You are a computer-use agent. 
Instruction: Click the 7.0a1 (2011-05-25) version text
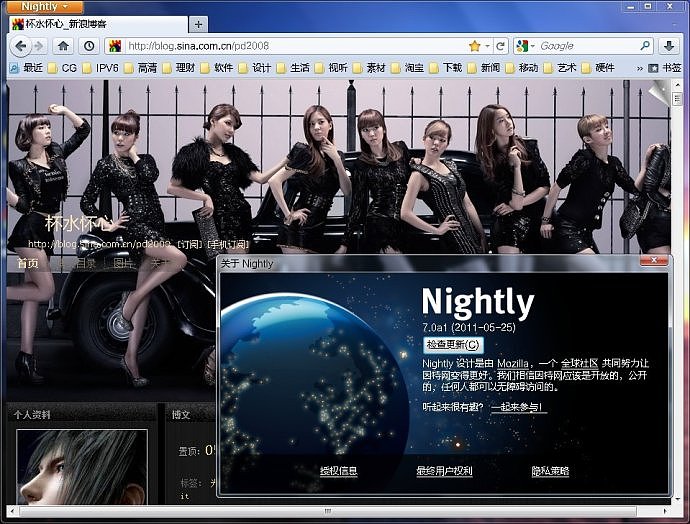click(x=468, y=327)
